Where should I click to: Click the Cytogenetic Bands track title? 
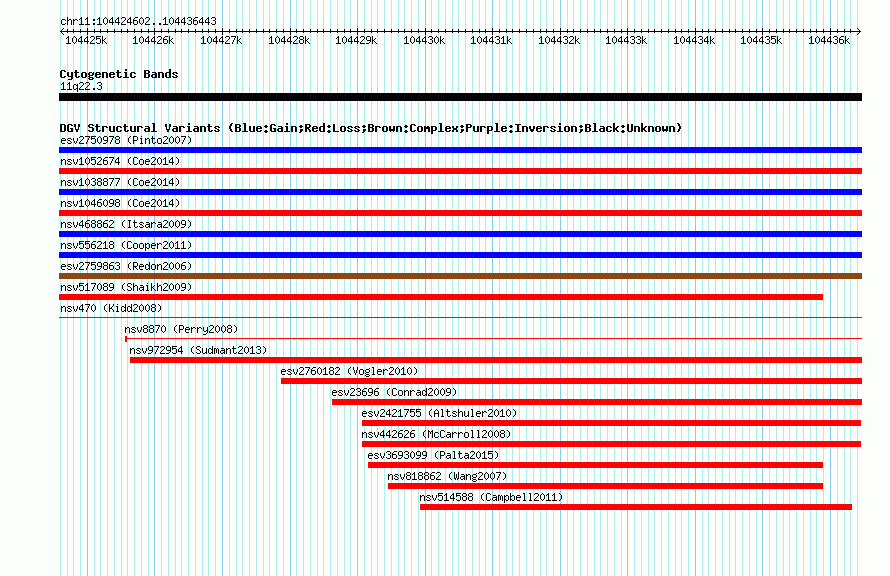coord(119,74)
